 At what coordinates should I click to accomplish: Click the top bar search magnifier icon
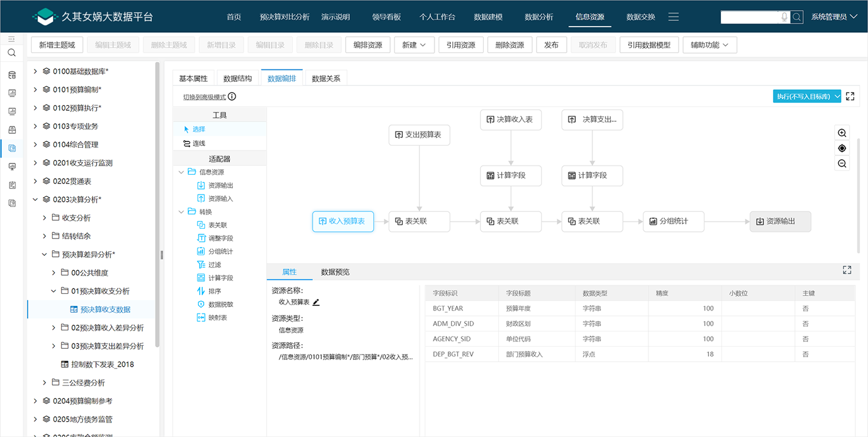[796, 17]
